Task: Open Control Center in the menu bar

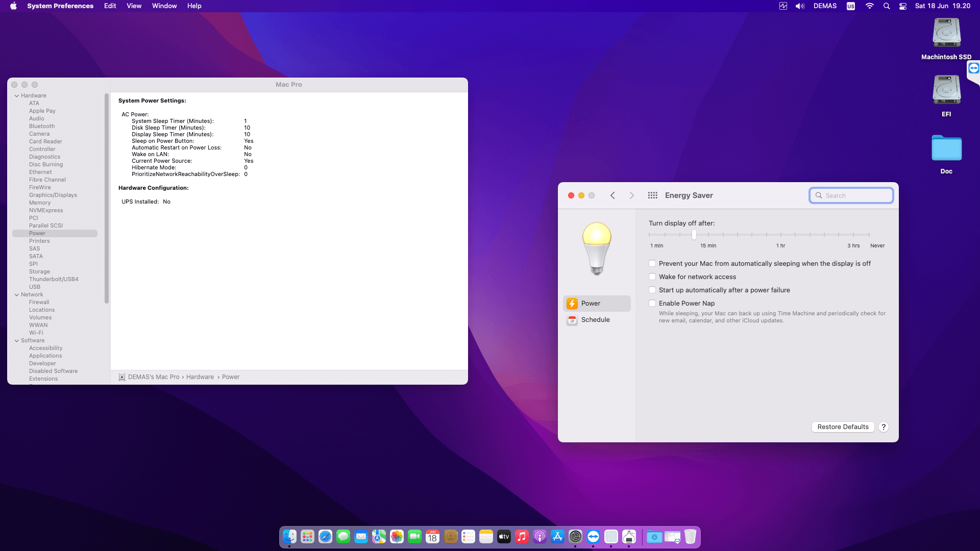Action: point(903,6)
